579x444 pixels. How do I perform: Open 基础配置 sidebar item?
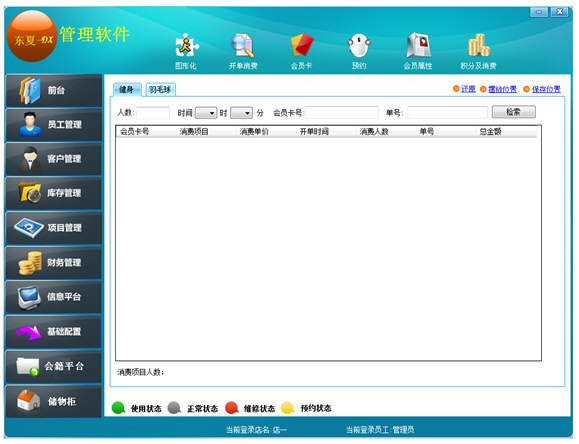coord(54,332)
